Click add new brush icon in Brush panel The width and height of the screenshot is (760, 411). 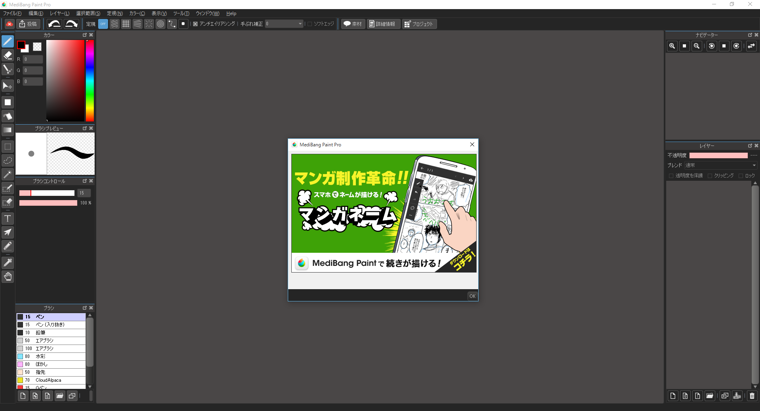tap(23, 396)
